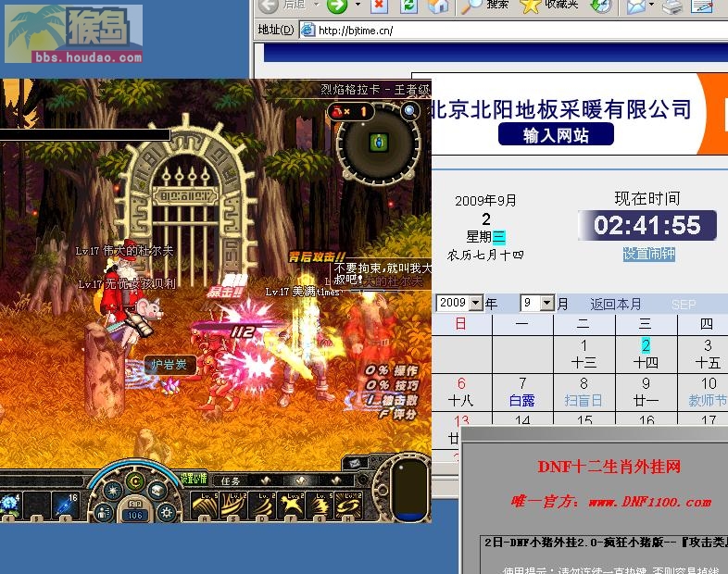This screenshot has width=728, height=574.
Task: Expand the Mail dropdown arrow
Action: (651, 5)
